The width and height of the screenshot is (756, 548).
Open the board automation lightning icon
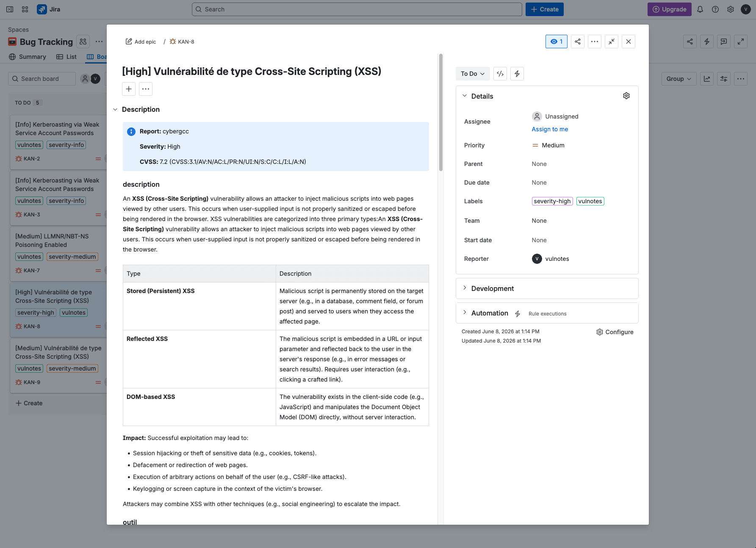point(707,42)
